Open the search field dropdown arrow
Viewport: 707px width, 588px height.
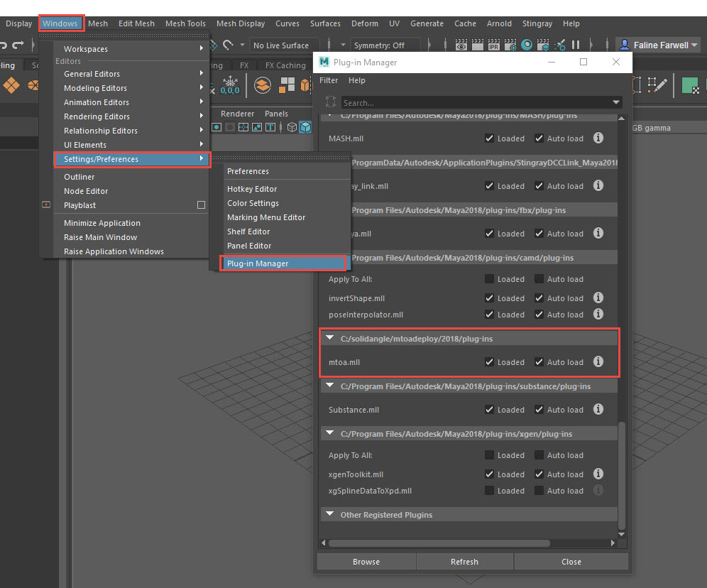click(616, 102)
